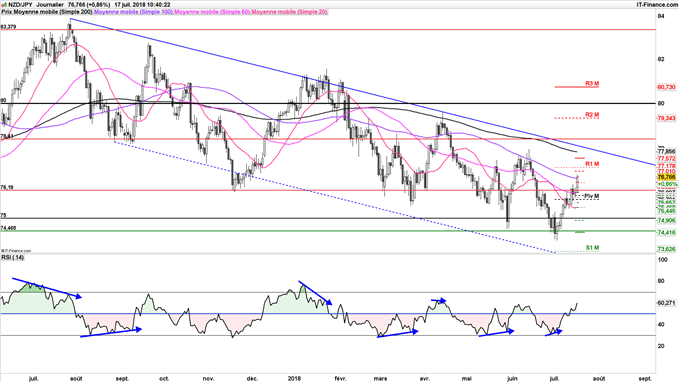Click the R2 M pivot label
Image resolution: width=679 pixels, height=382 pixels.
click(592, 115)
